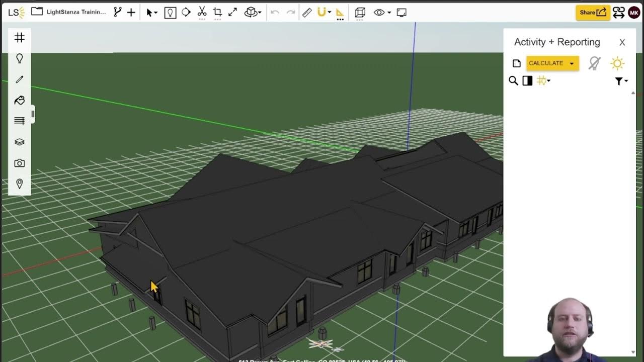Click the pencil draw tool

tap(20, 79)
